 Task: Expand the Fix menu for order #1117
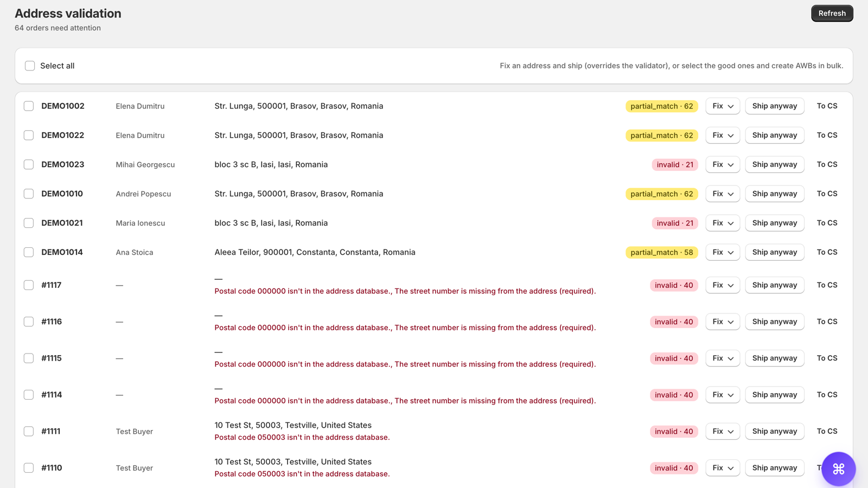tap(723, 285)
